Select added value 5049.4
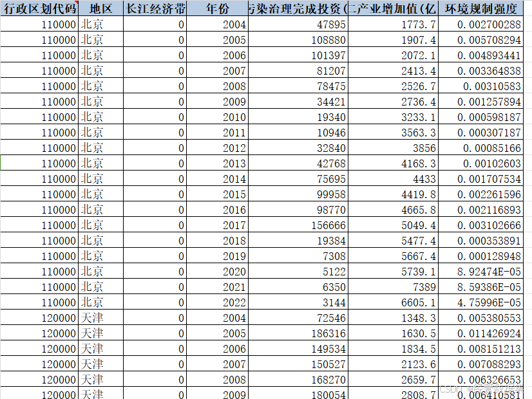Viewport: 532px width, 399px height. click(394, 225)
